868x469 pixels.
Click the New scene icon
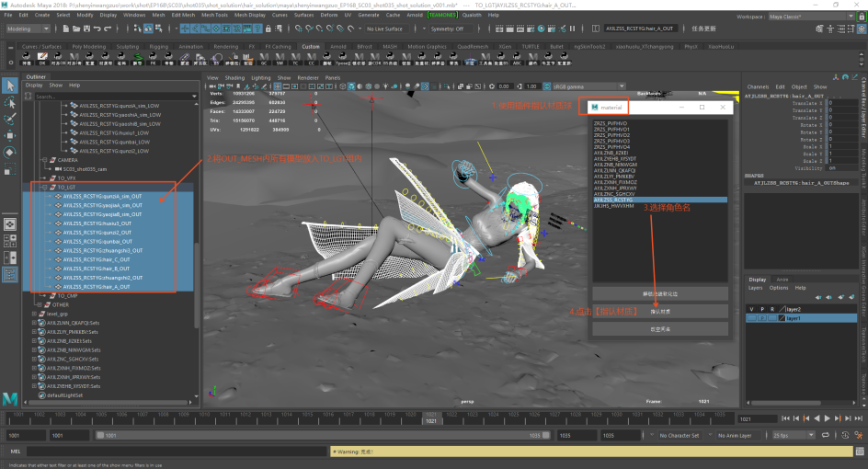tap(66, 29)
